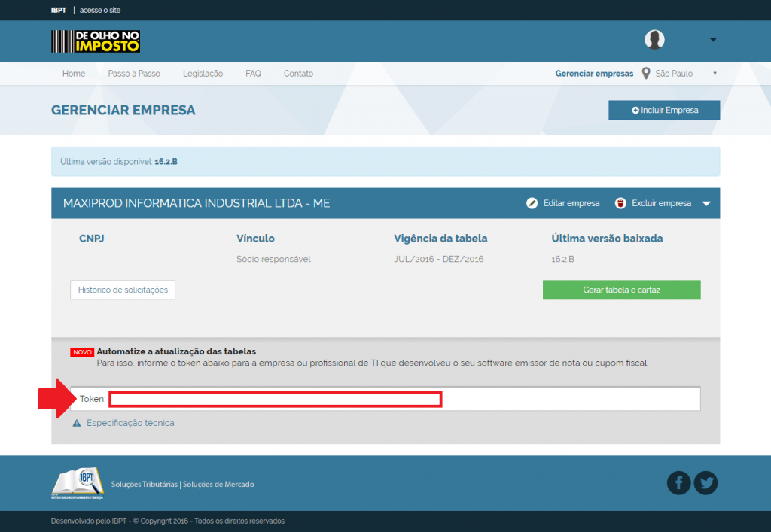The width and height of the screenshot is (771, 532).
Task: Click the Soluções de Mercado footer link
Action: [218, 485]
